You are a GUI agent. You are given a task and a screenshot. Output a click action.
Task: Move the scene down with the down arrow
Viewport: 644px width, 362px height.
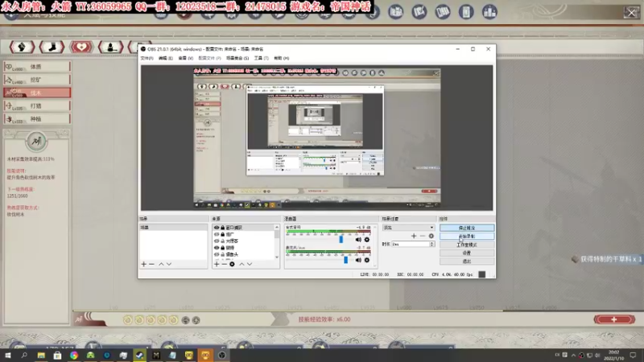(169, 264)
